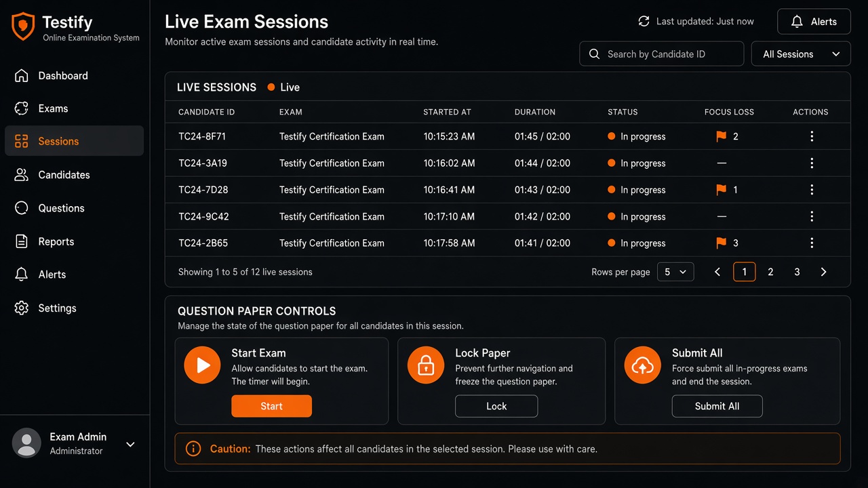
Task: Click the Exam Admin avatar
Action: [26, 443]
